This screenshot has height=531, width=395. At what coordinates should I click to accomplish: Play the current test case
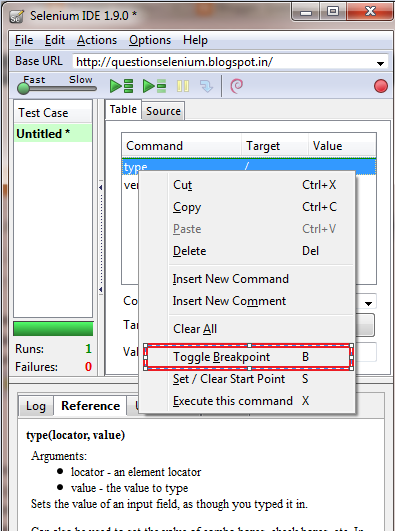pyautogui.click(x=154, y=86)
